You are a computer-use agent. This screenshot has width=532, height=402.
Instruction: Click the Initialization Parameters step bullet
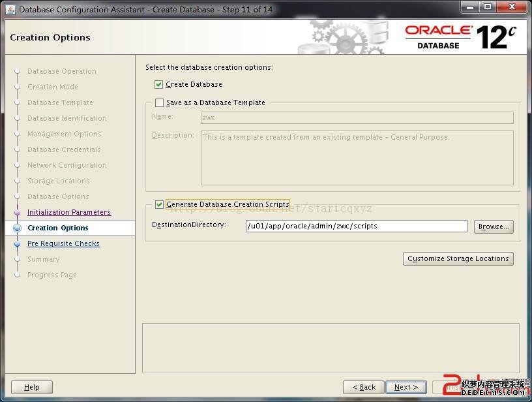coord(18,213)
